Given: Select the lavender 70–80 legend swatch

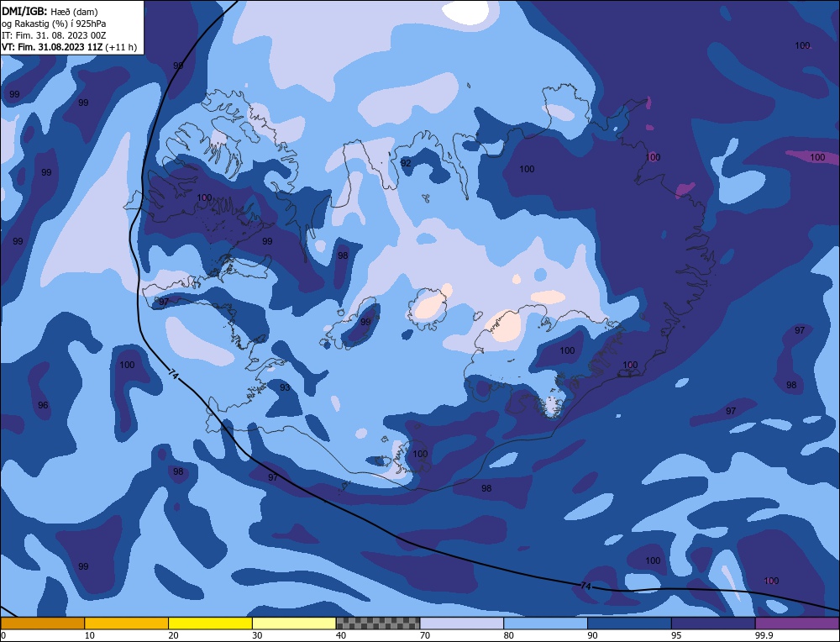Looking at the screenshot, I should pyautogui.click(x=462, y=624).
